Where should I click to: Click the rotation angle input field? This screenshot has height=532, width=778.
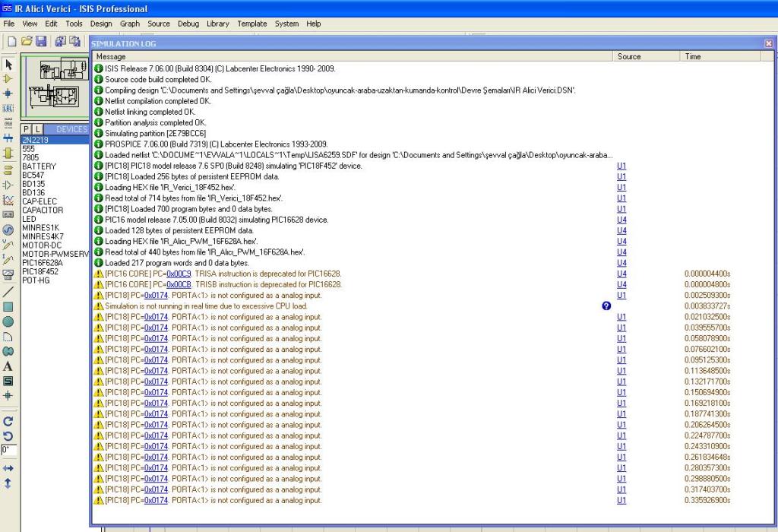coord(9,451)
